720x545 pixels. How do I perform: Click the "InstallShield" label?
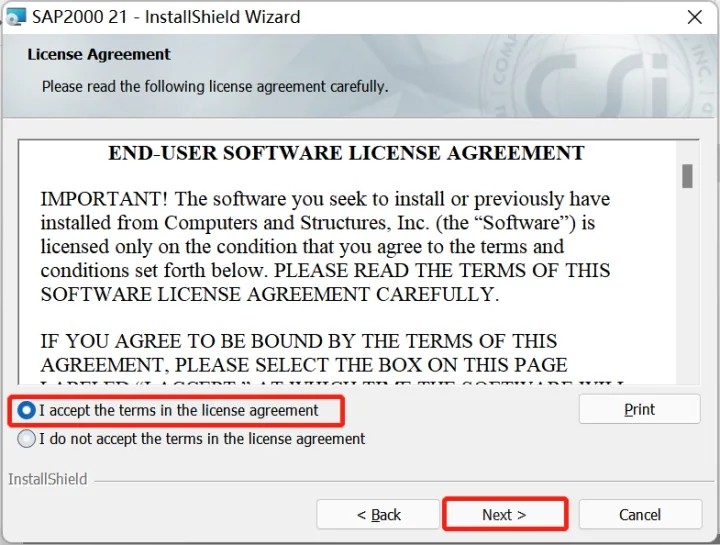48,479
